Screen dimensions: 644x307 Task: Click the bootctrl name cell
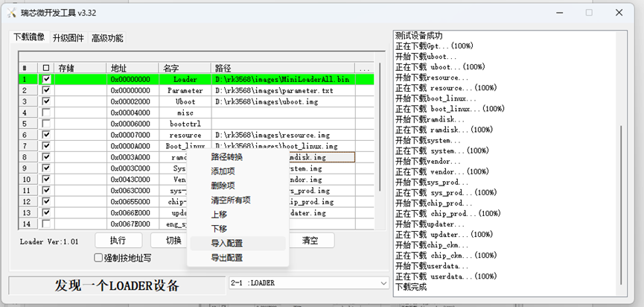pos(185,124)
